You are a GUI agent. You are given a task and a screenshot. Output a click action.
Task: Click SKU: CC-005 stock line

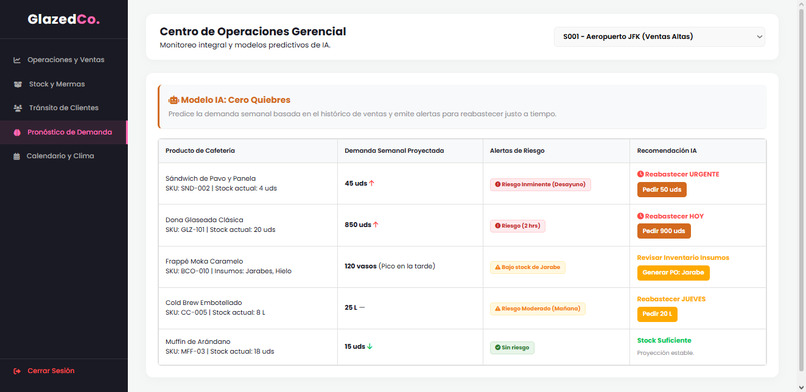click(215, 312)
